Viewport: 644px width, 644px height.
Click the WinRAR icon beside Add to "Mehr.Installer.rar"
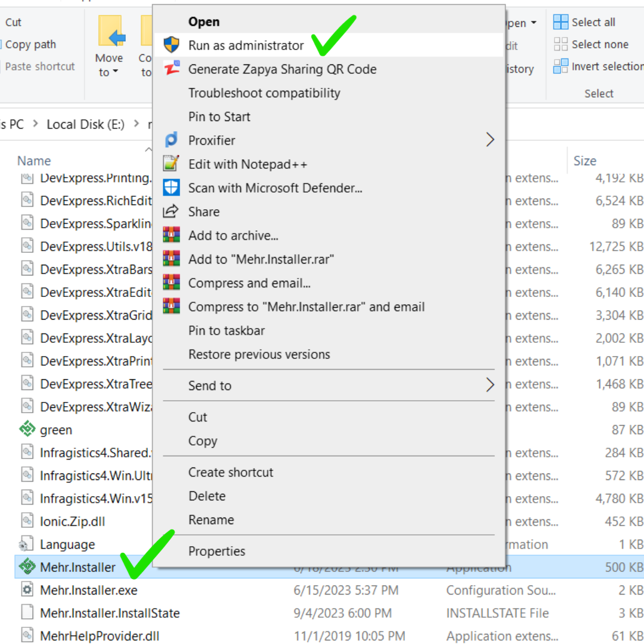point(171,259)
